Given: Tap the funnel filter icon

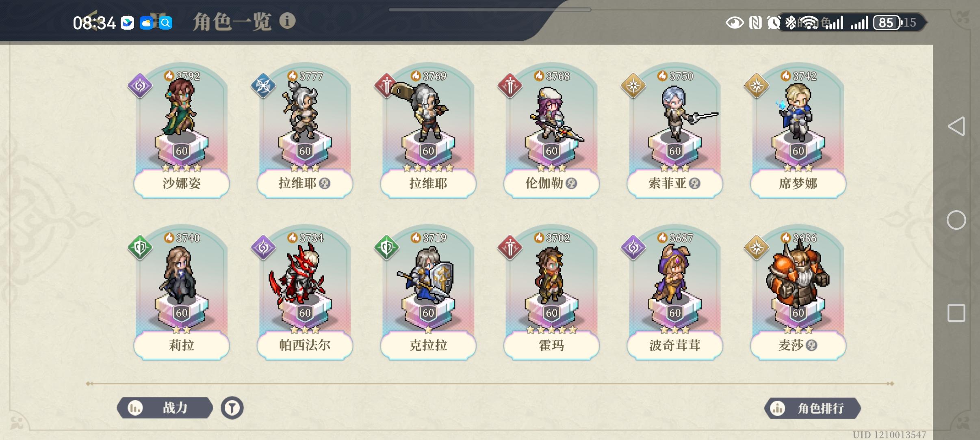Looking at the screenshot, I should coord(232,408).
